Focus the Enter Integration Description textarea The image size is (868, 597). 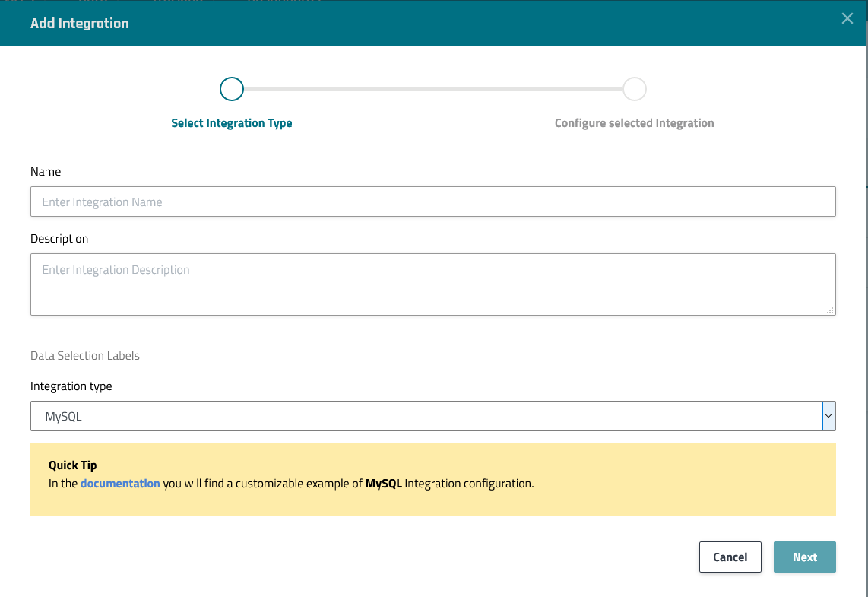point(433,284)
